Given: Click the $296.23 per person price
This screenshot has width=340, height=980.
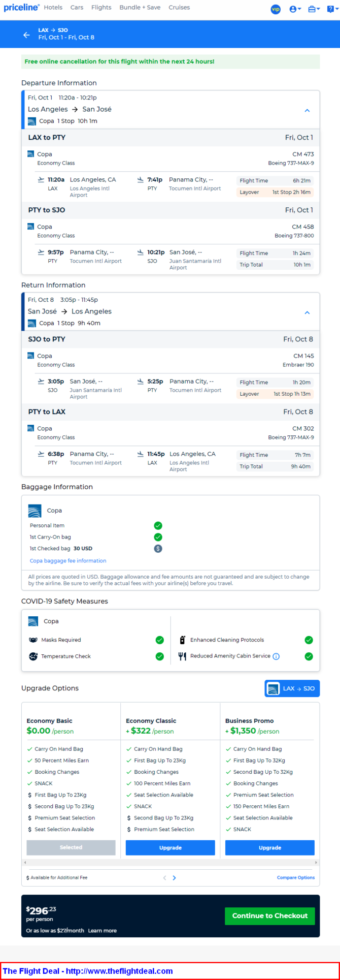Looking at the screenshot, I should (41, 910).
